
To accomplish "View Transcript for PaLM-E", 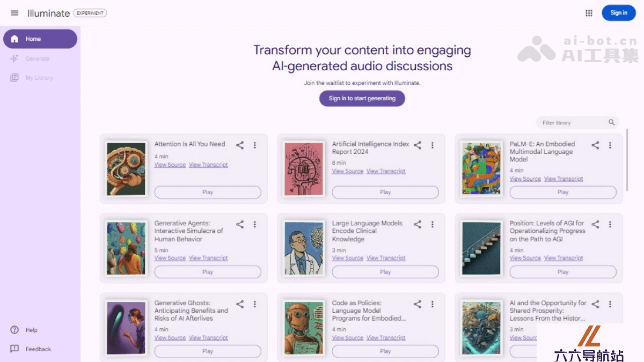I will [563, 179].
